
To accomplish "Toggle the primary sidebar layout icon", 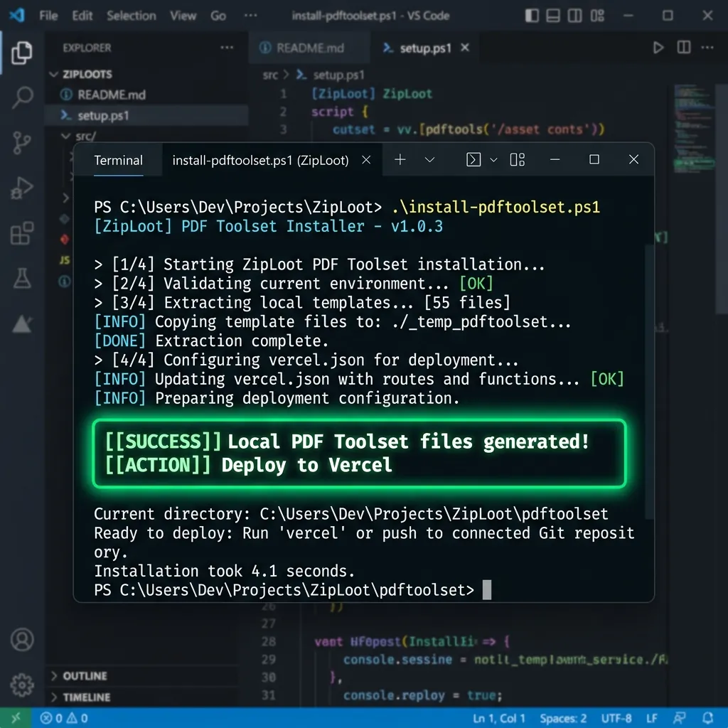I will coord(532,16).
